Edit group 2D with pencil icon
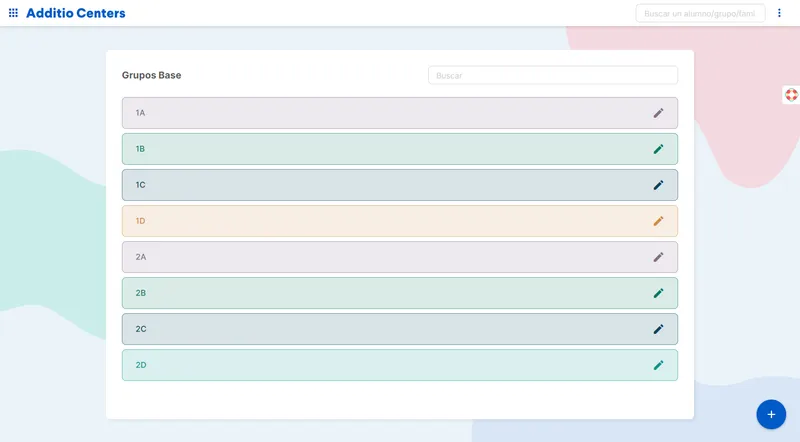Screen dimensions: 800x442 pyautogui.click(x=658, y=365)
